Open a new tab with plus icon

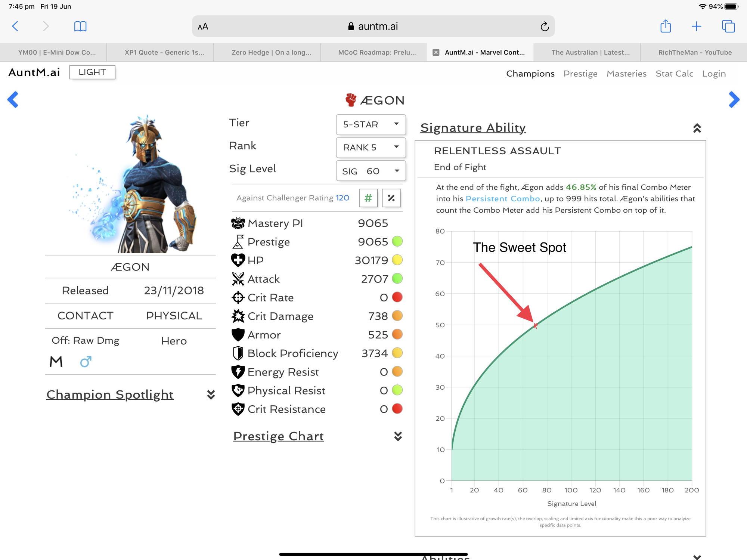coord(696,26)
